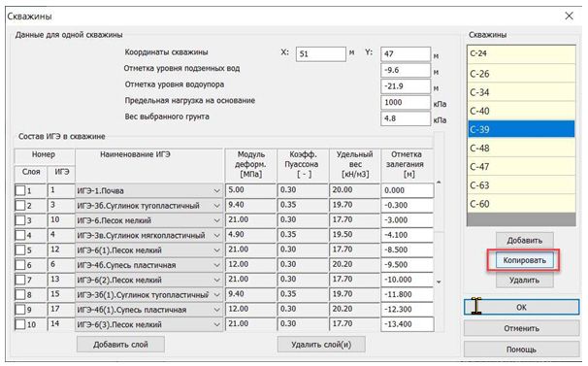
Task: Click the Y coordinate field
Action: coord(406,54)
